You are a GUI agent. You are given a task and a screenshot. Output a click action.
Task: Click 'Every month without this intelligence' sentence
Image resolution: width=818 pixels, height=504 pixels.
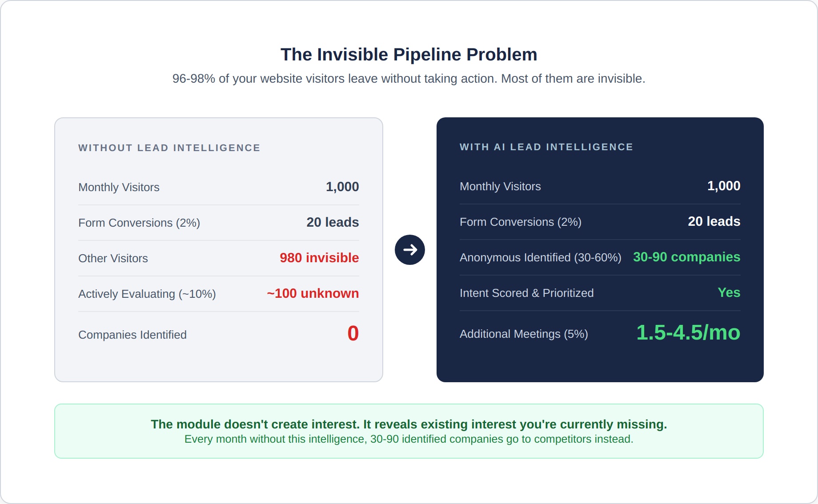(x=409, y=439)
